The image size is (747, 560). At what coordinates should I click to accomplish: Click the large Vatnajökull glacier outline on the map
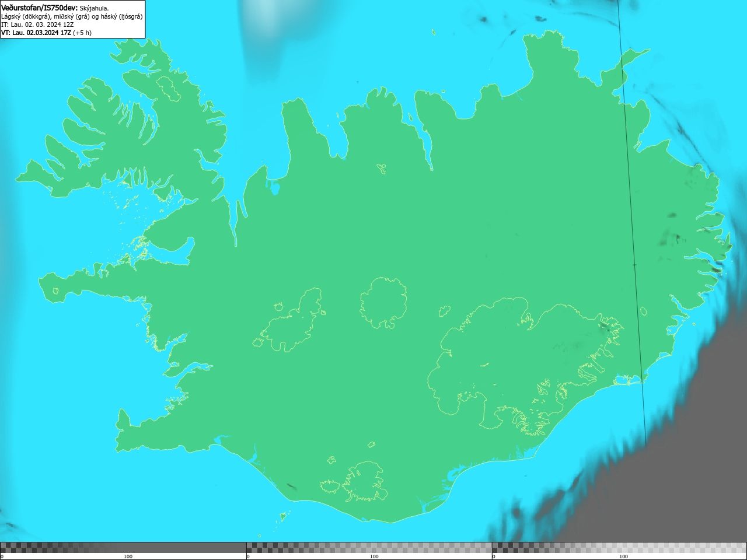(x=525, y=367)
